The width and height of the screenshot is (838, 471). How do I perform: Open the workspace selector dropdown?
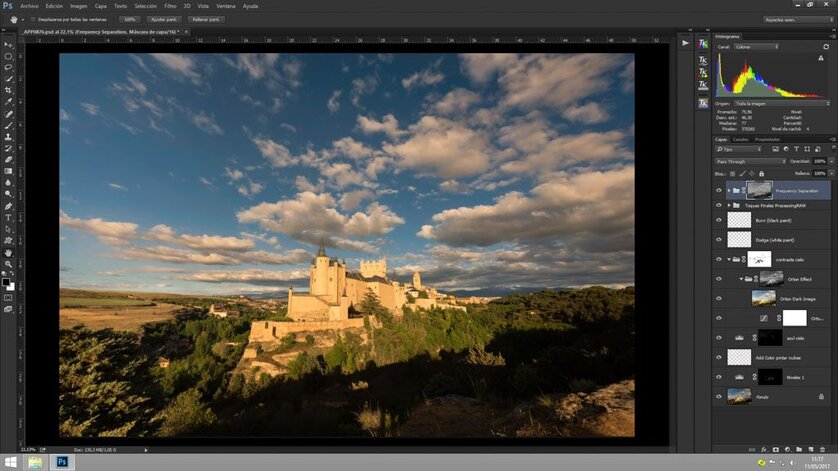pyautogui.click(x=798, y=19)
